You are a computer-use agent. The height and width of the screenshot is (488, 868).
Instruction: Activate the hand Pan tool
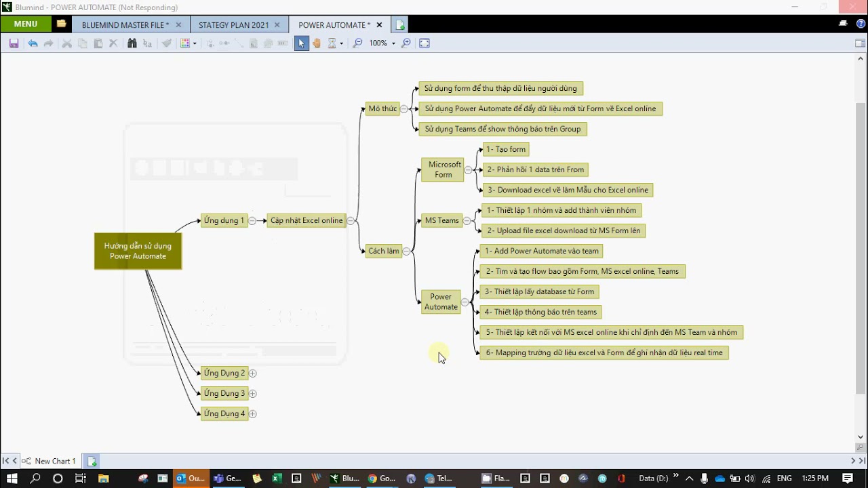[x=317, y=43]
